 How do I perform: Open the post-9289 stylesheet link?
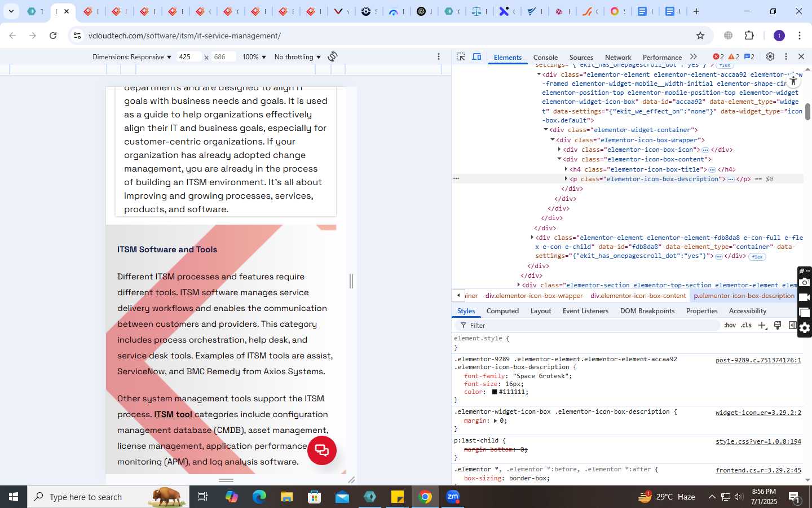(758, 360)
